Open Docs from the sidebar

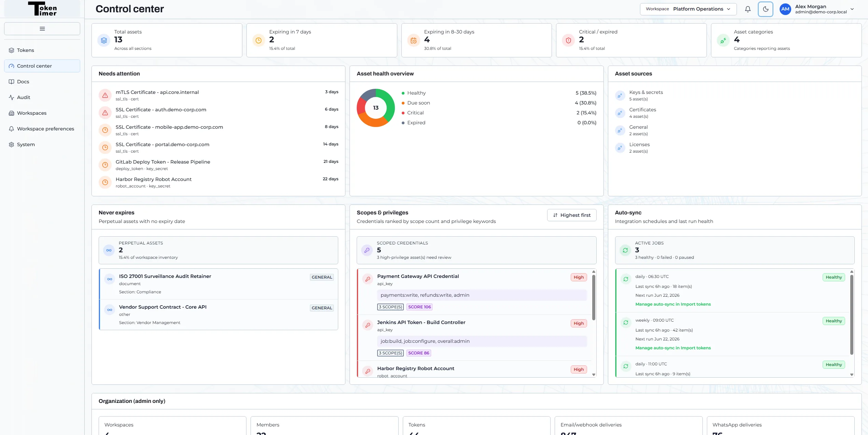(x=42, y=82)
